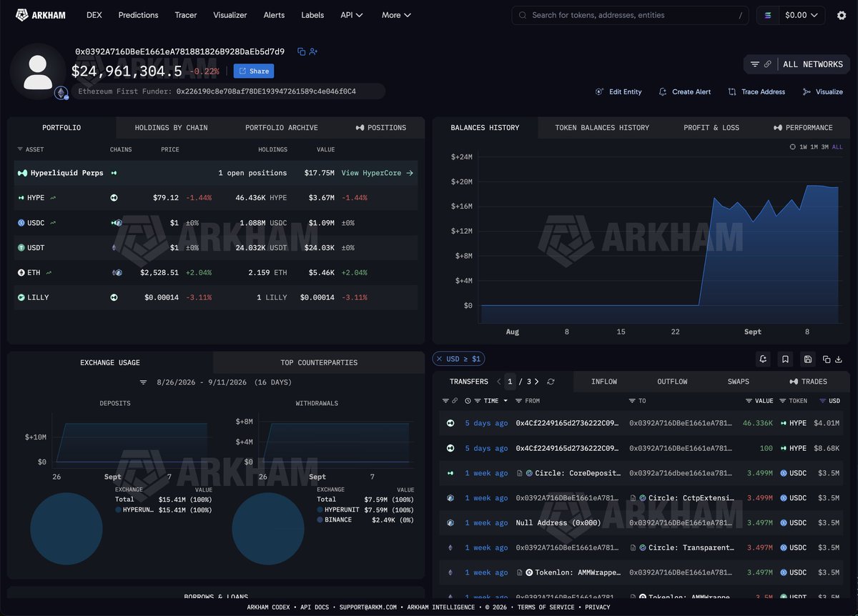Switch to Positions tab

[x=381, y=127]
